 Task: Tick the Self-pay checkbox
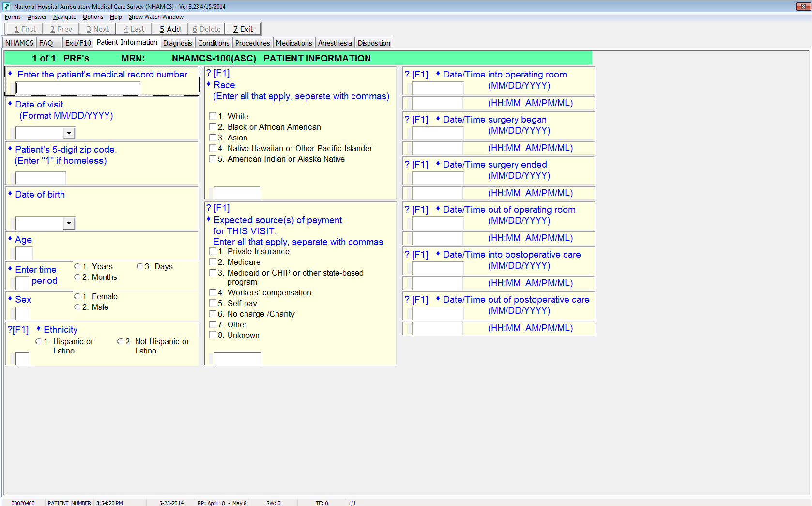pos(213,303)
